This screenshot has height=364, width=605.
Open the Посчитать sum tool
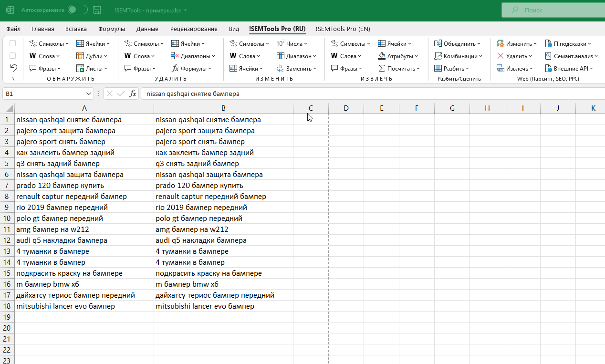click(399, 68)
